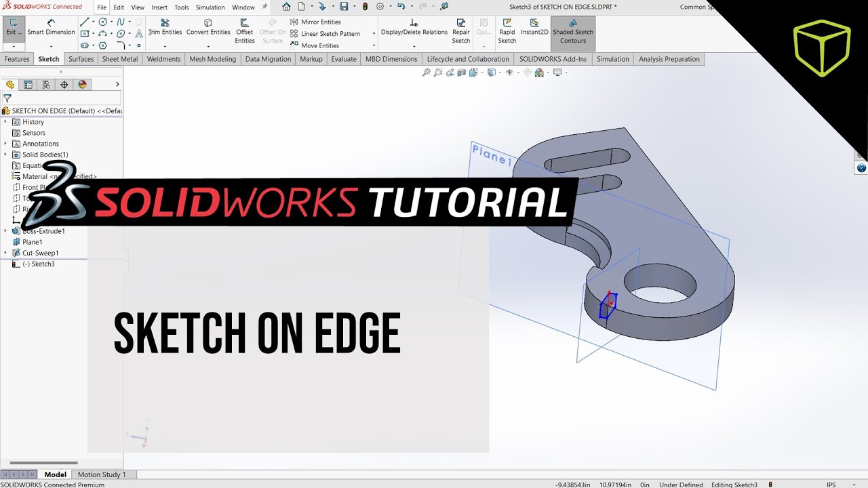Click the Offset Entities tool
Image resolution: width=868 pixels, height=488 pixels.
(245, 31)
